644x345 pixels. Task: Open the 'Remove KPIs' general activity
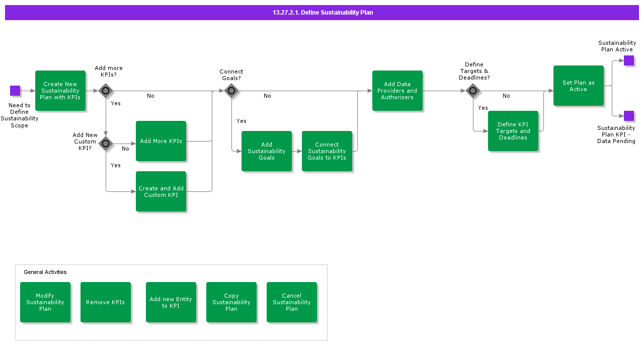[x=106, y=302]
